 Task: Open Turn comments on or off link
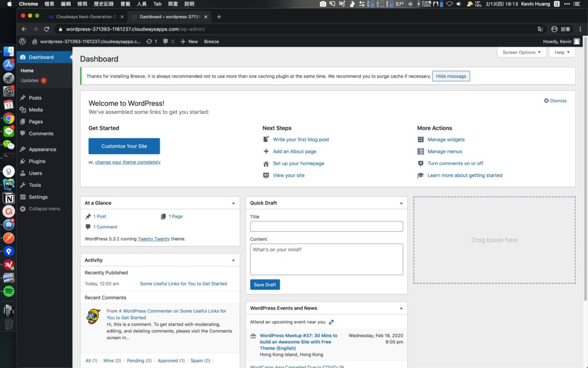[x=455, y=163]
